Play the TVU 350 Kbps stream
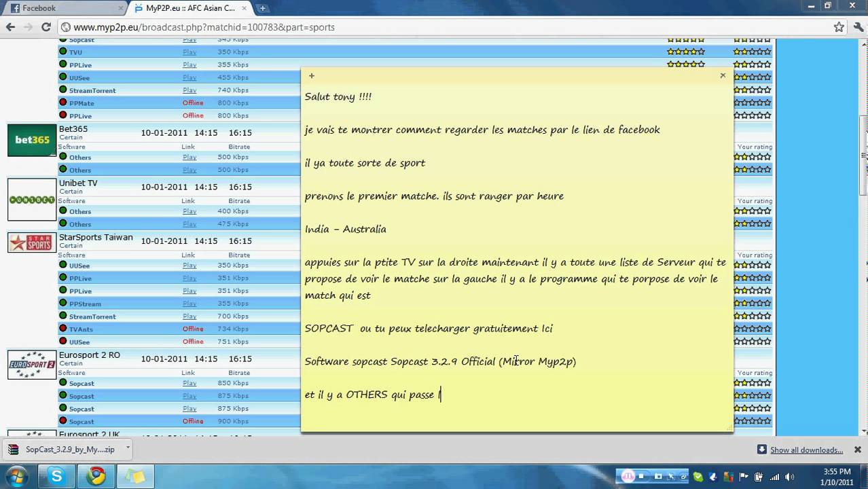This screenshot has height=489, width=868. (189, 52)
